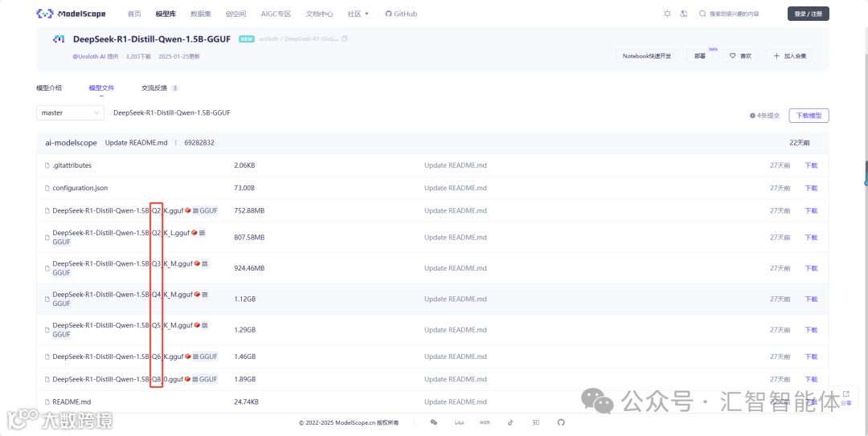Download the configuration.json file
The height and width of the screenshot is (436, 868).
[811, 188]
